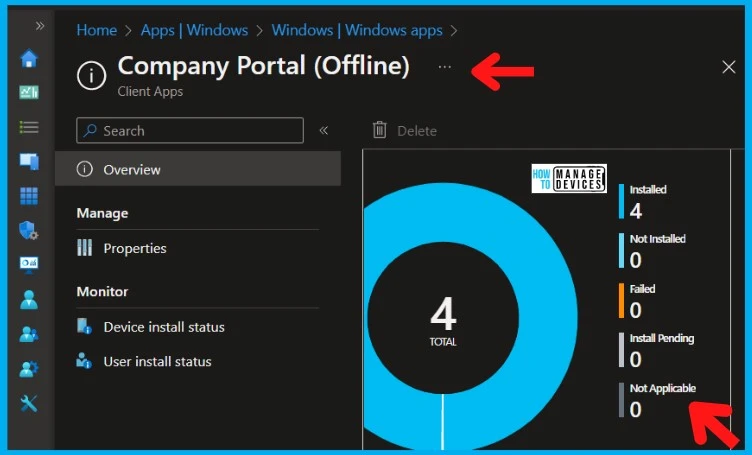This screenshot has height=455, width=752.
Task: Open Troubleshooting tools icon in sidebar
Action: click(x=29, y=403)
